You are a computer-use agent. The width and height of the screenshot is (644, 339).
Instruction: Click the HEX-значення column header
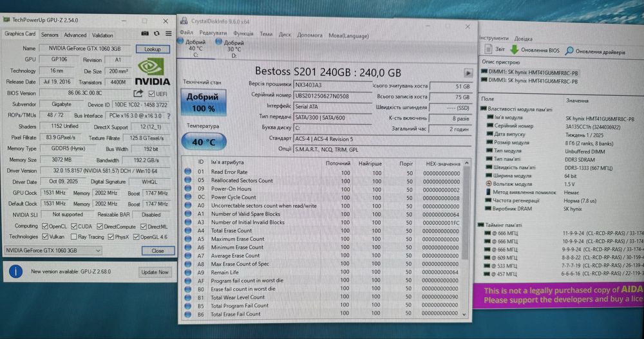pos(443,164)
